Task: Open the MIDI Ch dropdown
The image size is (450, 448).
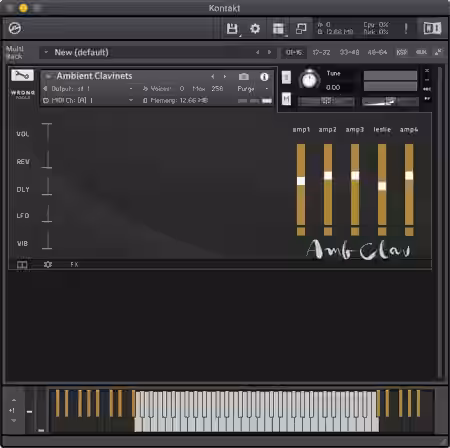Action: pyautogui.click(x=131, y=100)
